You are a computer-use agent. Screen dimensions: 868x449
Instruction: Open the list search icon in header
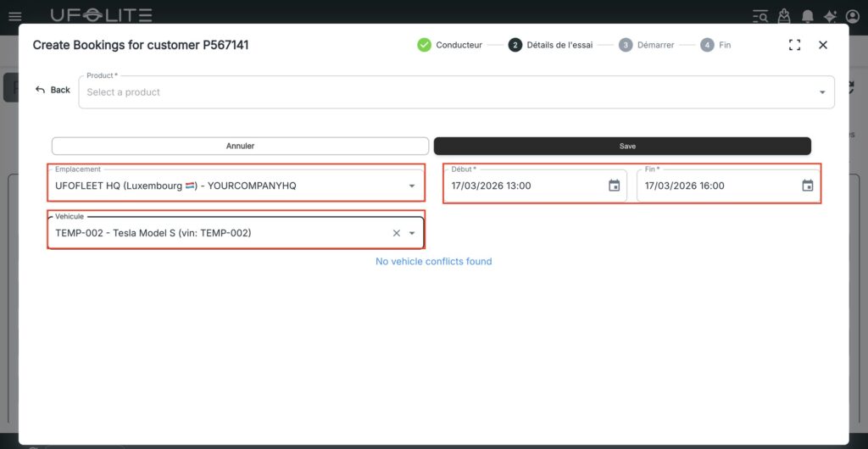coord(760,16)
